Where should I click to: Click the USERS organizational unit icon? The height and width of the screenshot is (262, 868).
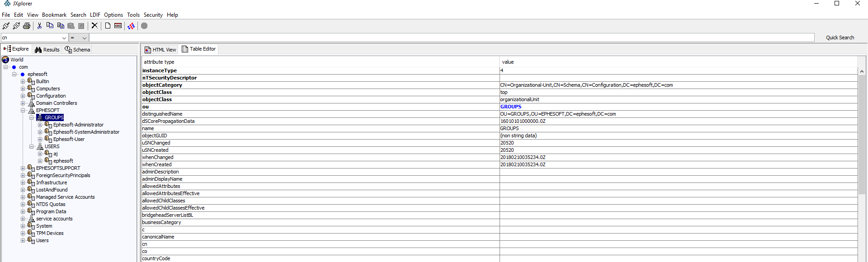40,146
